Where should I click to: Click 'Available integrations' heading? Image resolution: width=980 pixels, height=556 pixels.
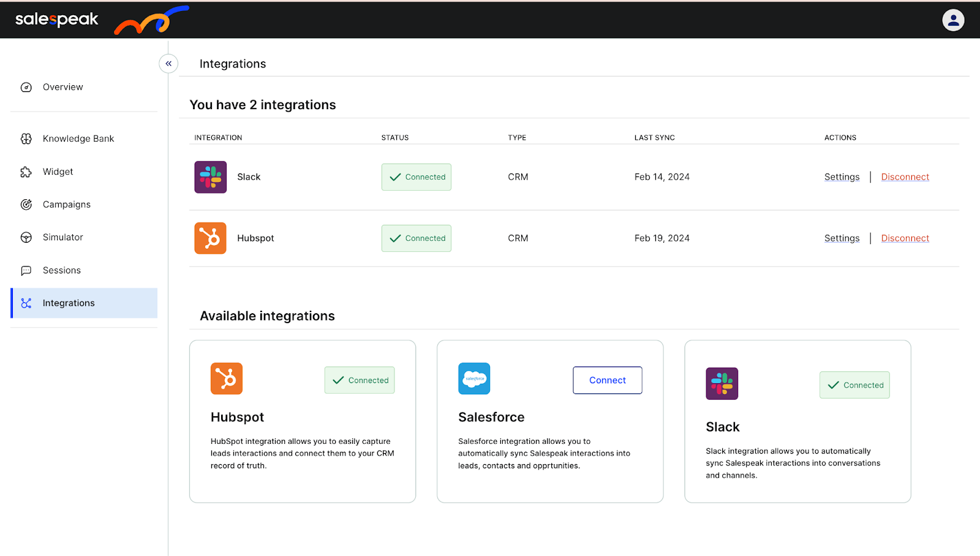pyautogui.click(x=267, y=316)
